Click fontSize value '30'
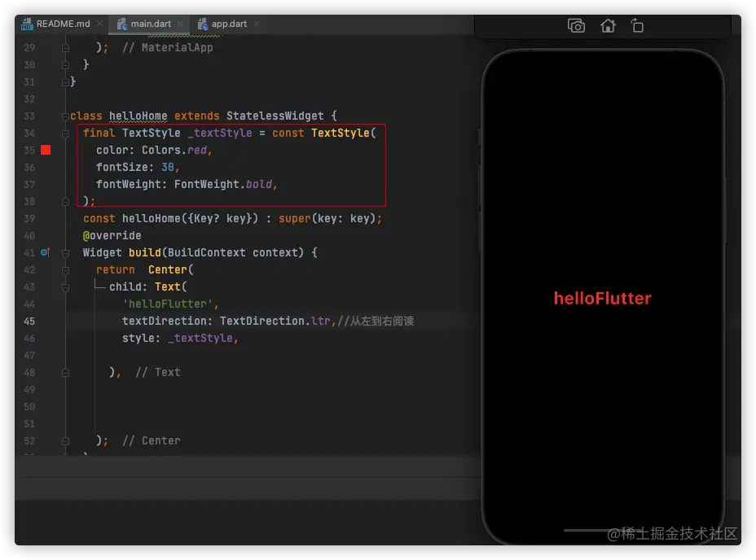Image resolution: width=756 pixels, height=560 pixels. pyautogui.click(x=167, y=167)
